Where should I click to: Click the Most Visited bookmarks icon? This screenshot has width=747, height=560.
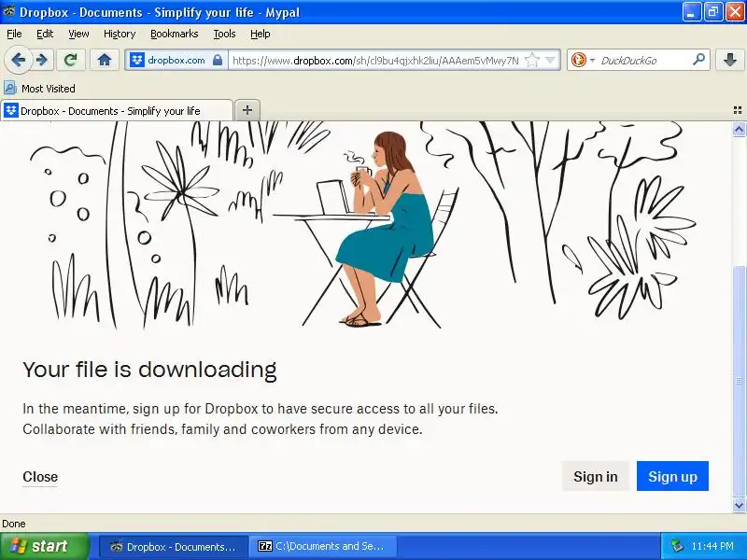point(10,88)
